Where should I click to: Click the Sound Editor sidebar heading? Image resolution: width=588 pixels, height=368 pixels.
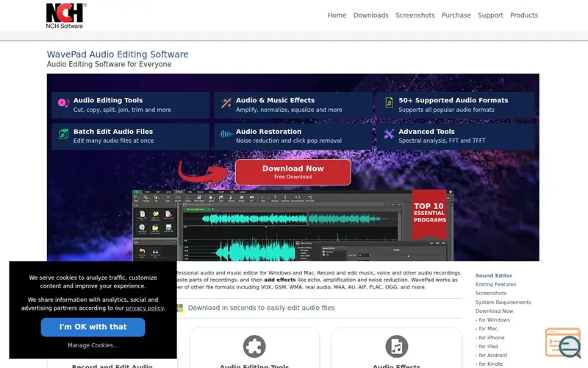click(493, 275)
